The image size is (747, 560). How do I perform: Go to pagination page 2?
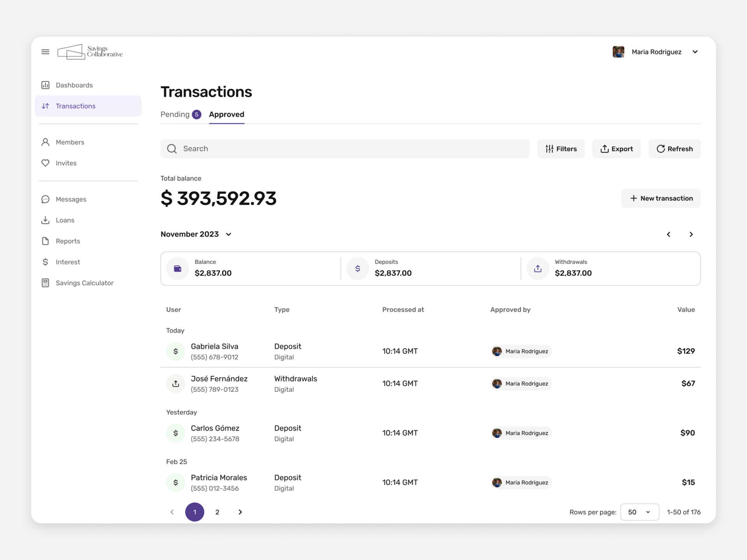pyautogui.click(x=217, y=512)
